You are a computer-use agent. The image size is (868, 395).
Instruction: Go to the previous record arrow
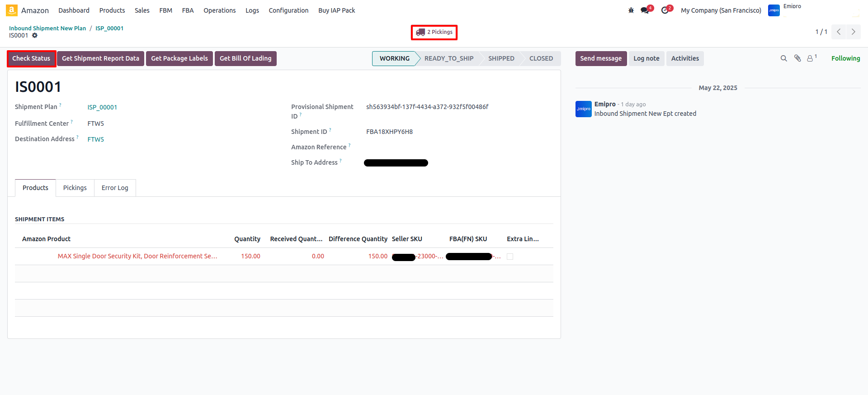839,32
